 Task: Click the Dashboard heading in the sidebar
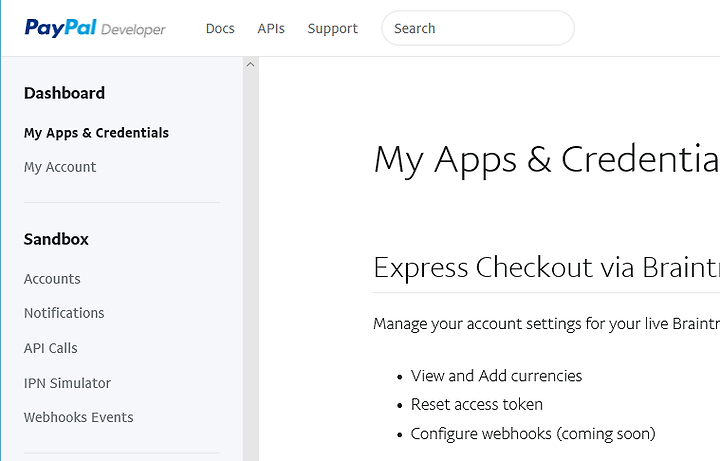[x=64, y=93]
